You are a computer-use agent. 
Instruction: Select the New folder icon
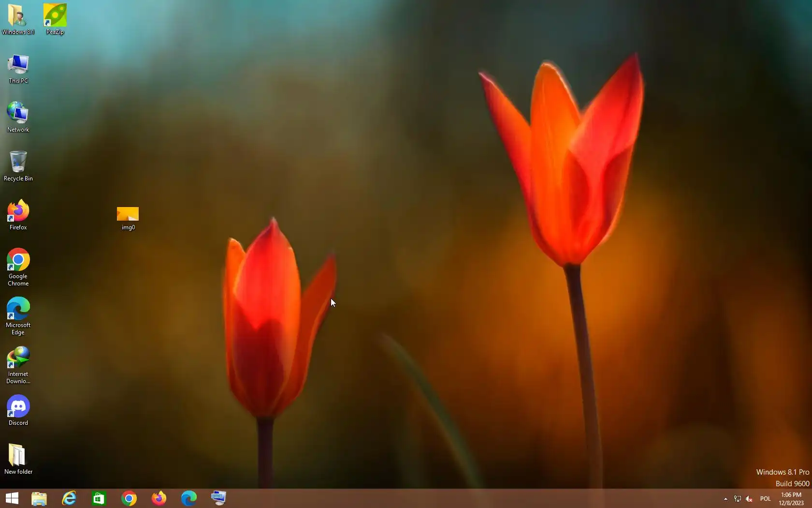point(18,459)
